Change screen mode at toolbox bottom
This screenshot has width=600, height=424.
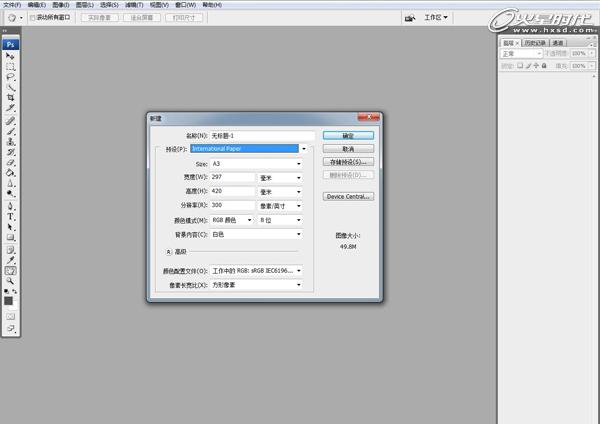point(10,328)
